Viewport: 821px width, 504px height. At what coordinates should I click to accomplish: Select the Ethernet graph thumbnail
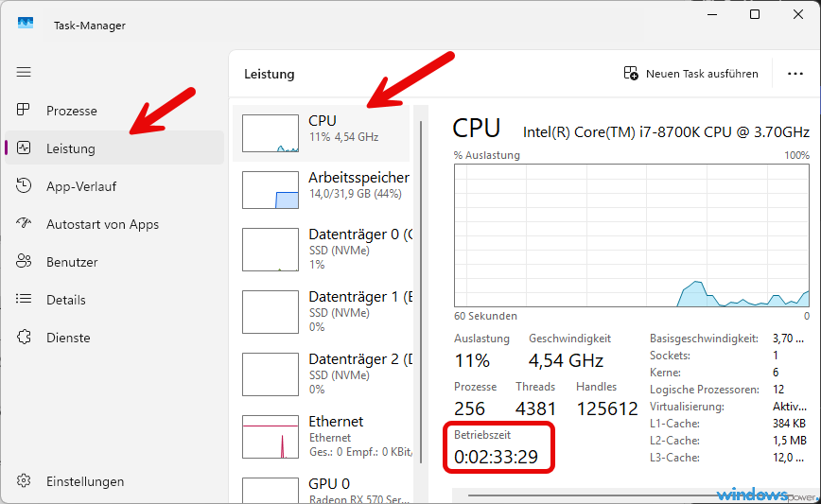[271, 437]
